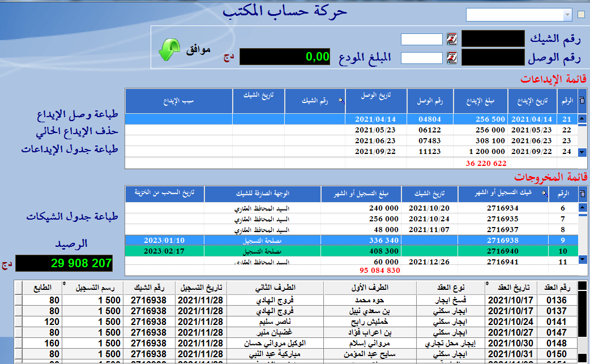The height and width of the screenshot is (364, 590).
Task: Click the calendar icon beside رقم الوصل
Action: [x=452, y=58]
